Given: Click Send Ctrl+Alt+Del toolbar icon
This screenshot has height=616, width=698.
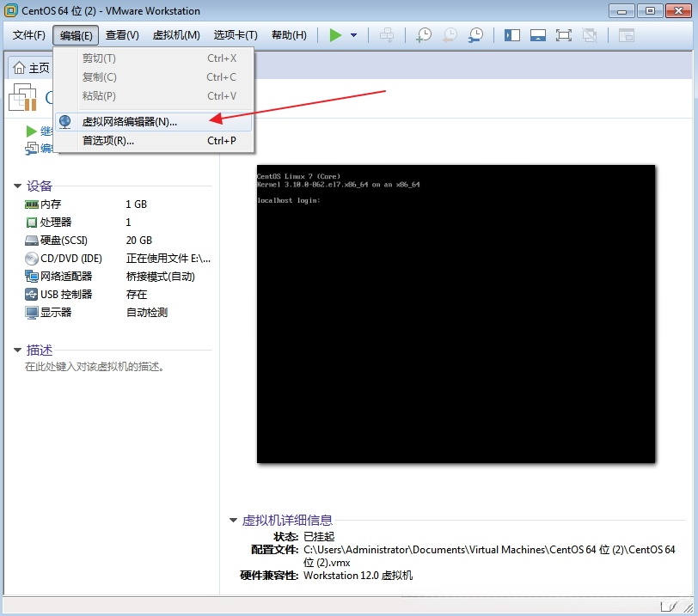Looking at the screenshot, I should click(x=387, y=35).
